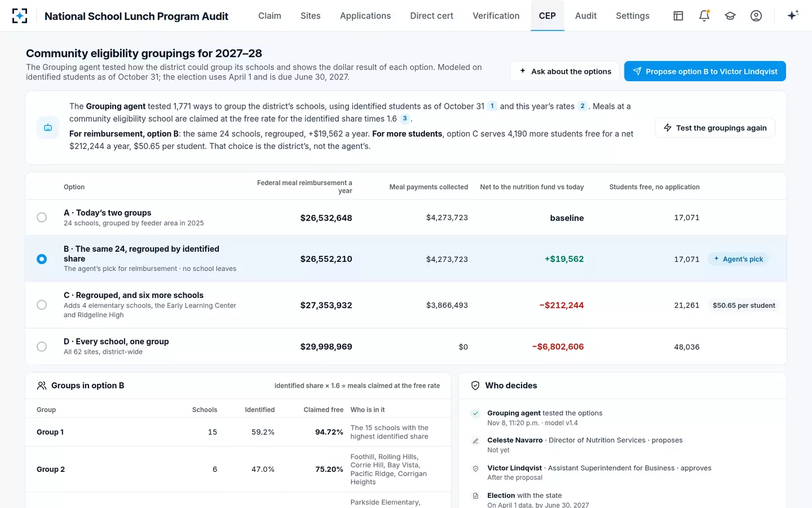Screen dimensions: 812x508
Task: Click the −$6,802,606 net value
Action: pos(558,347)
